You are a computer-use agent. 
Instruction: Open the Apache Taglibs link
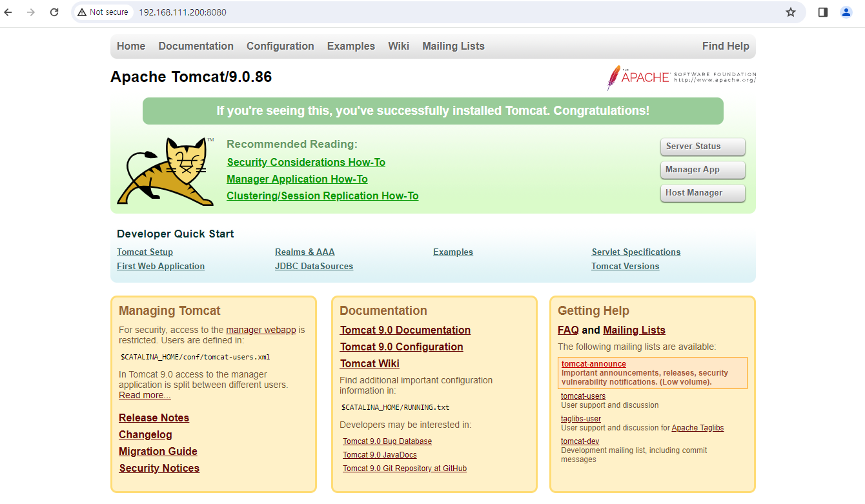point(698,428)
